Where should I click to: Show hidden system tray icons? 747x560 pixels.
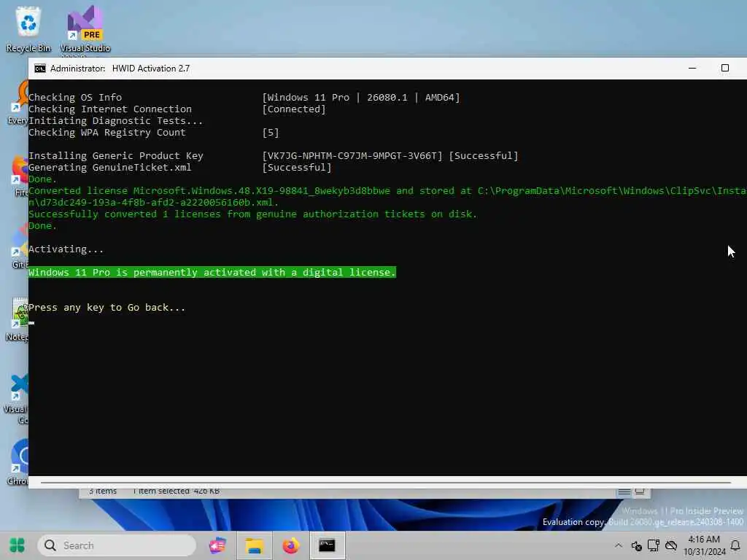619,545
